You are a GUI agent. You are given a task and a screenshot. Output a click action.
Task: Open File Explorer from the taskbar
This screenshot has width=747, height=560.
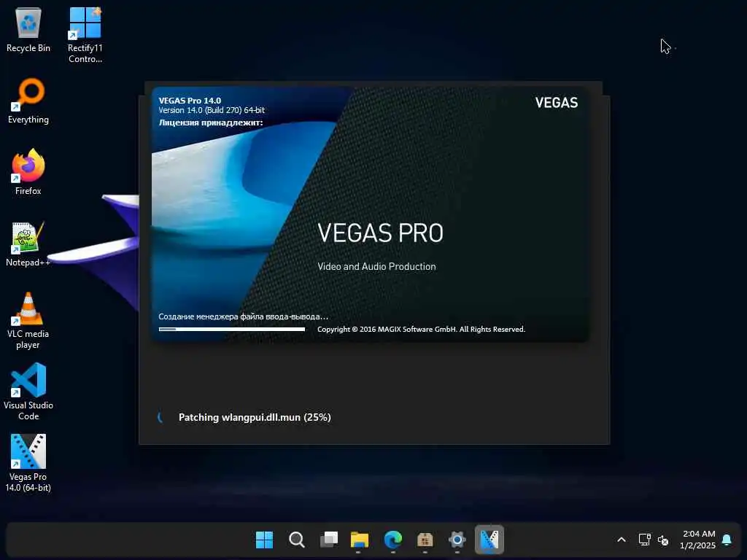click(360, 540)
